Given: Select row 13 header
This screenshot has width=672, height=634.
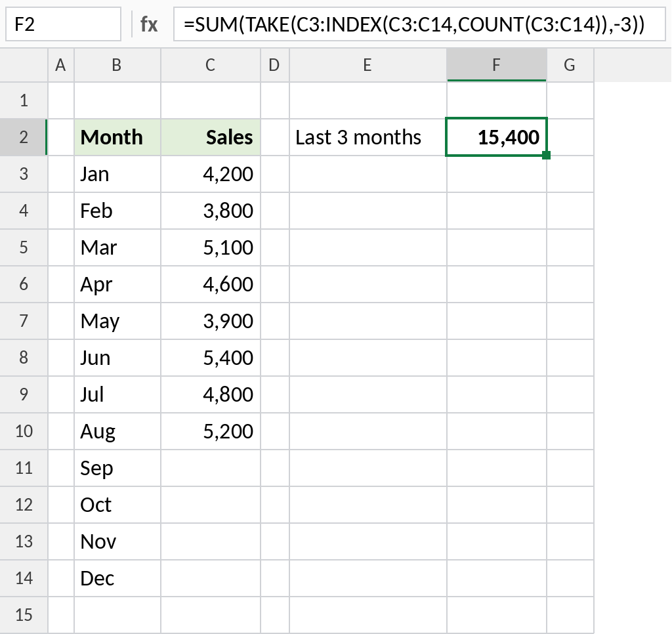Looking at the screenshot, I should coord(24,541).
